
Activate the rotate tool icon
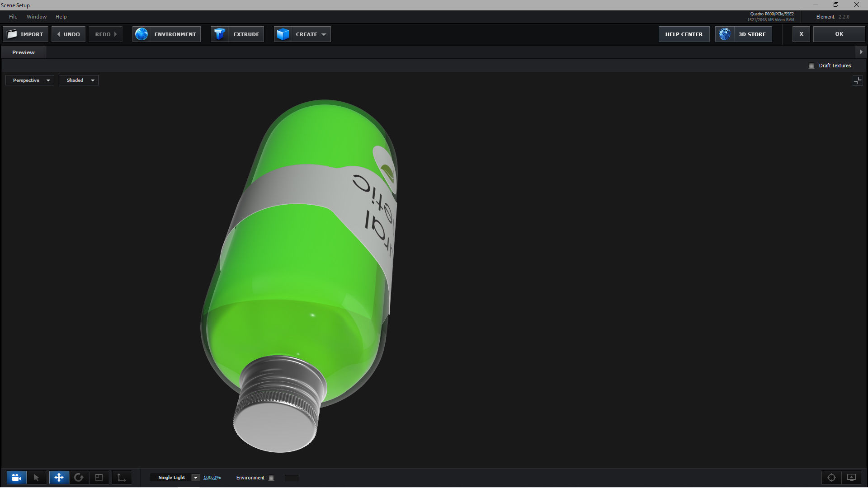coord(79,478)
